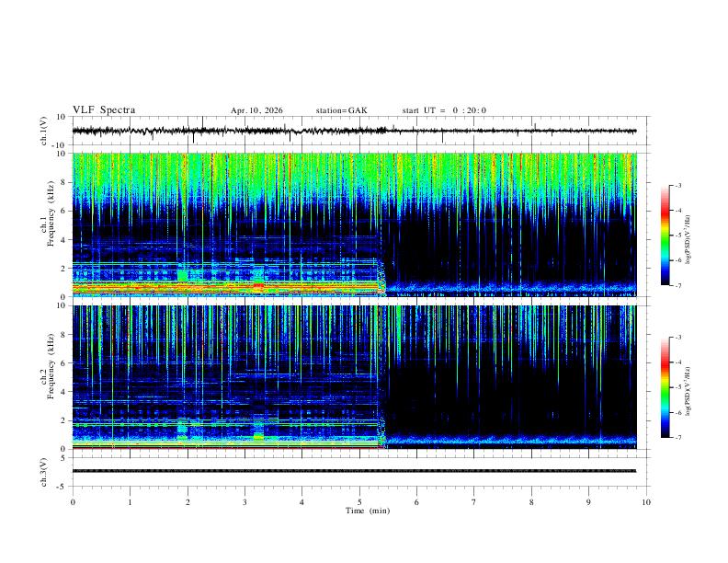
Task: Click the ch.1 "Frequency (kHz)" axis label
Action: [51, 213]
